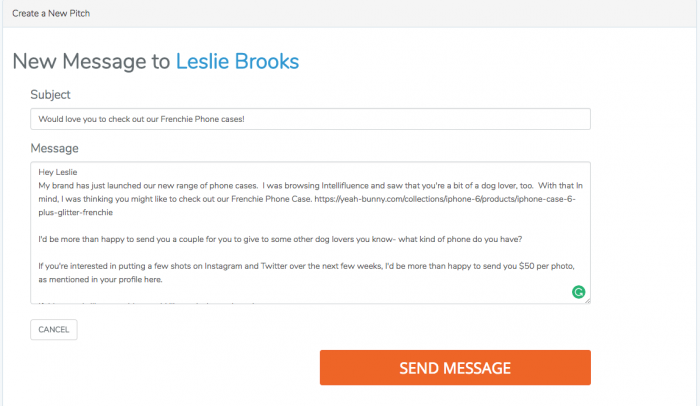
Task: Click the Subject label
Action: tap(50, 94)
